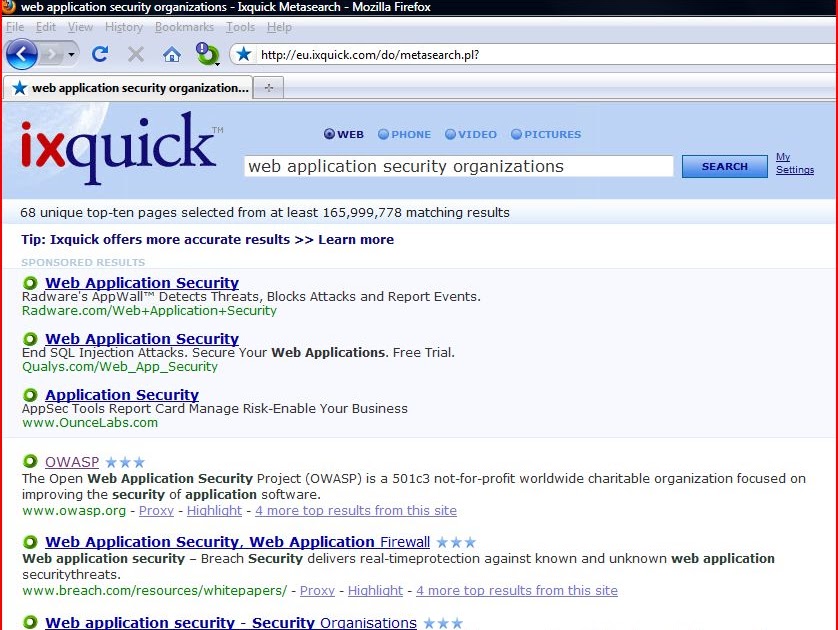Open the Radware Web Application Security ad

click(x=142, y=282)
